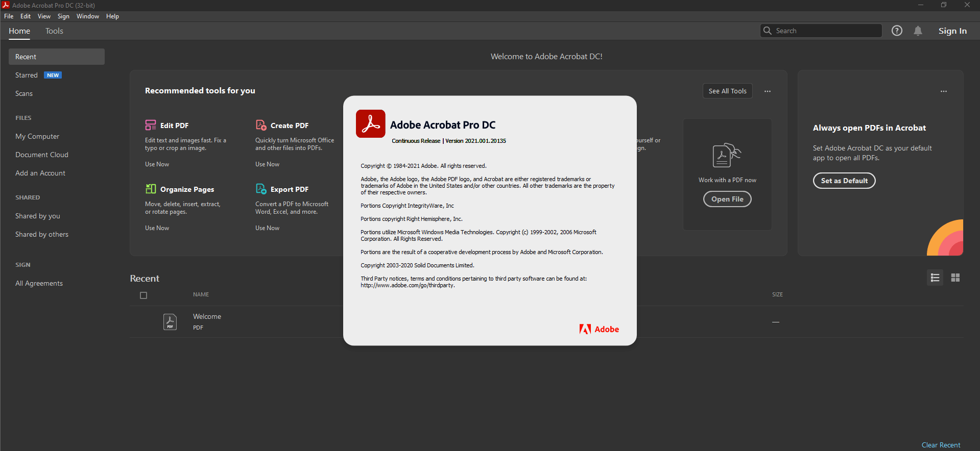The height and width of the screenshot is (451, 980).
Task: Click the 'Export PDF' tool title
Action: click(290, 189)
